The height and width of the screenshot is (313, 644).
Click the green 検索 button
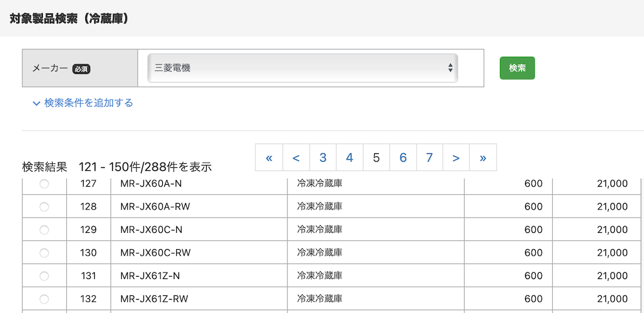pyautogui.click(x=517, y=68)
